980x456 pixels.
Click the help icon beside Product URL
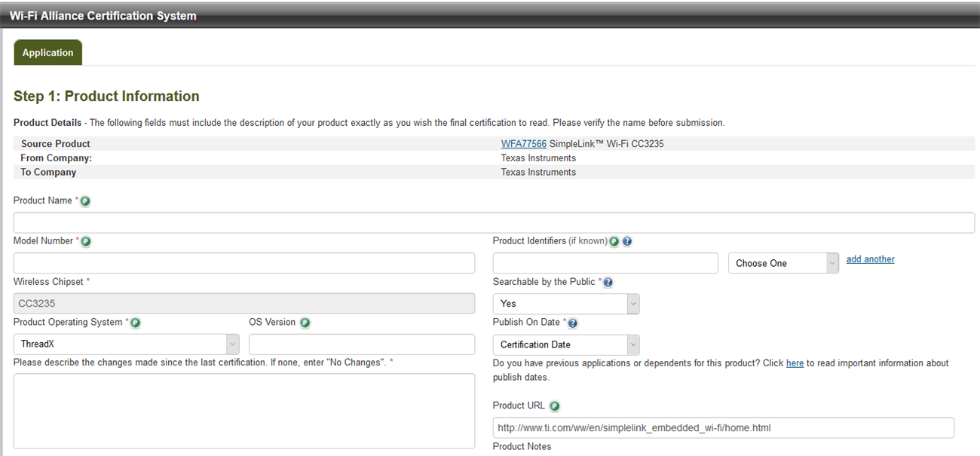555,406
